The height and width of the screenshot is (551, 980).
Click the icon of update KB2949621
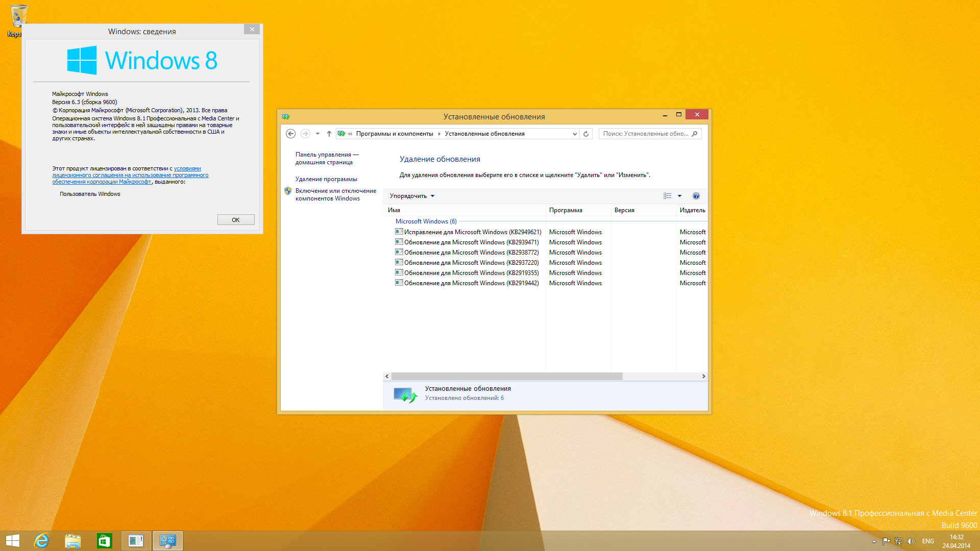pyautogui.click(x=399, y=232)
